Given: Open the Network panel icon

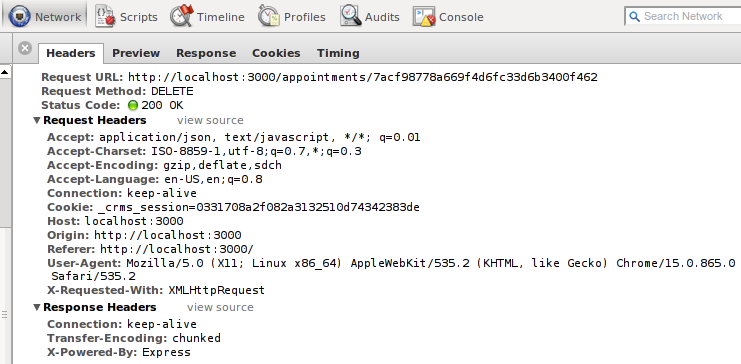Looking at the screenshot, I should click(x=20, y=17).
